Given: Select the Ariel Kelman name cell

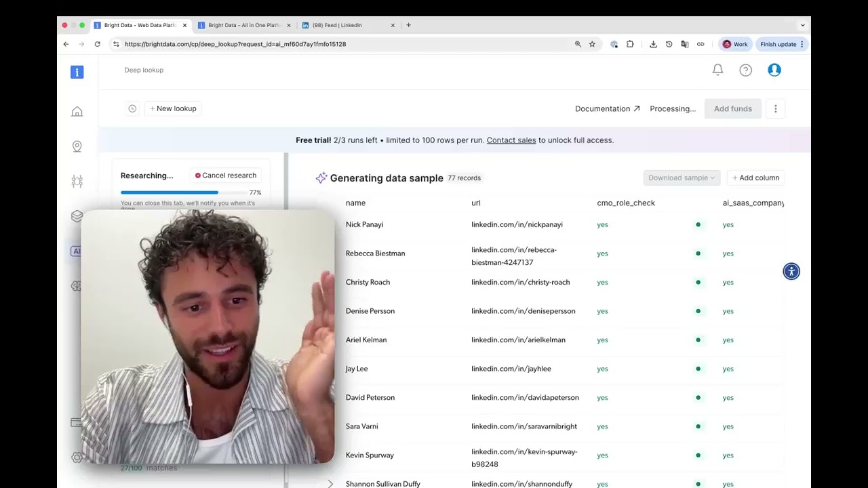Looking at the screenshot, I should click(366, 340).
